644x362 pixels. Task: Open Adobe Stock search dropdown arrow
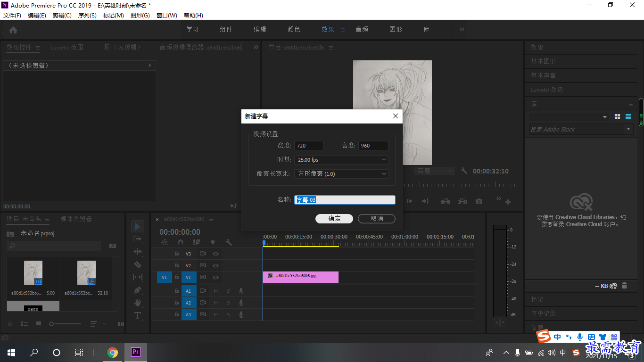click(628, 129)
